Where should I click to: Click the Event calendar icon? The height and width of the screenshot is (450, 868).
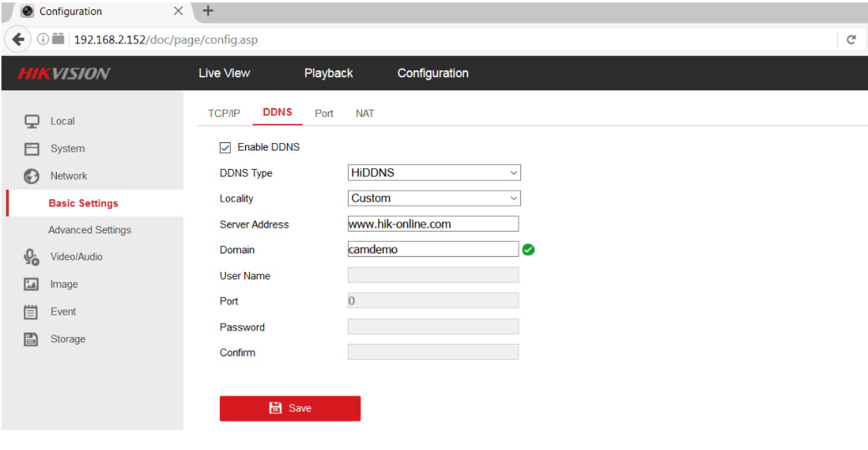[x=32, y=312]
